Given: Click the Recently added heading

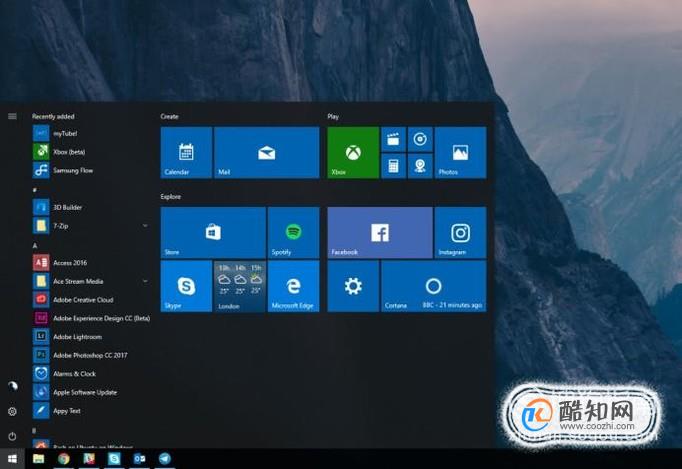Looking at the screenshot, I should click(53, 116).
